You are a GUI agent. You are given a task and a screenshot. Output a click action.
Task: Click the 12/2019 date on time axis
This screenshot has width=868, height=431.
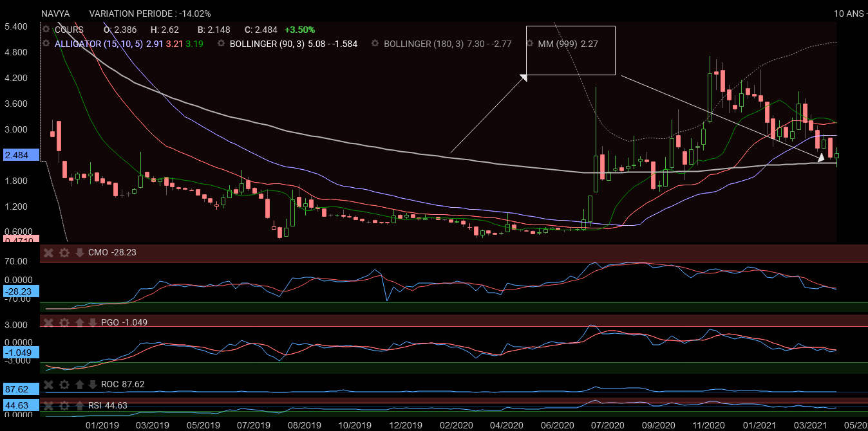[406, 425]
